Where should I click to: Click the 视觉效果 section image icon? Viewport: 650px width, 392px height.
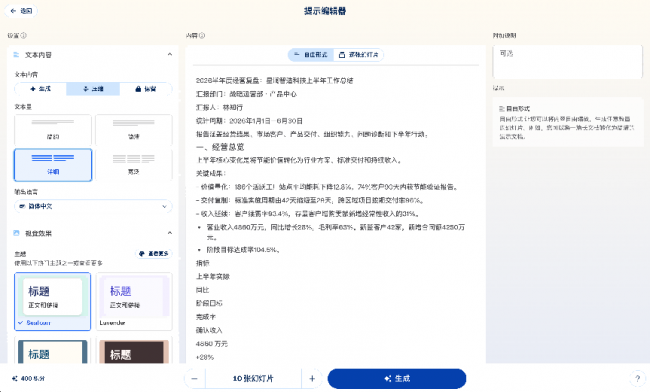coord(17,233)
